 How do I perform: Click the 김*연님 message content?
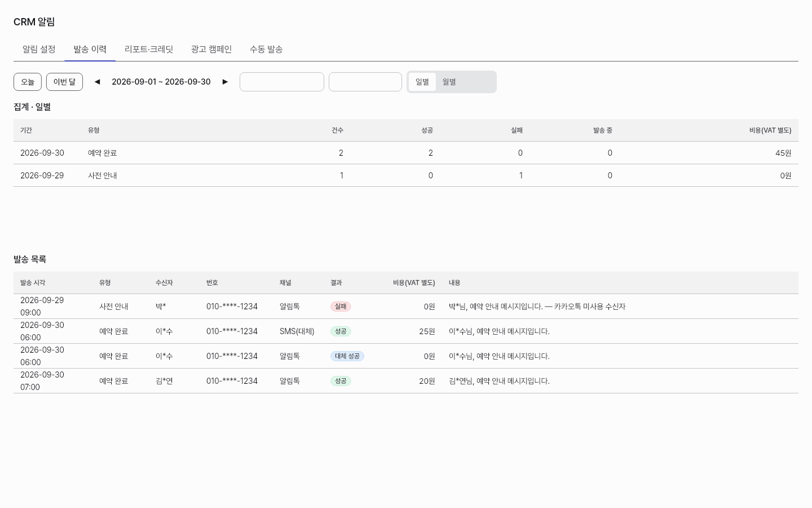[499, 381]
